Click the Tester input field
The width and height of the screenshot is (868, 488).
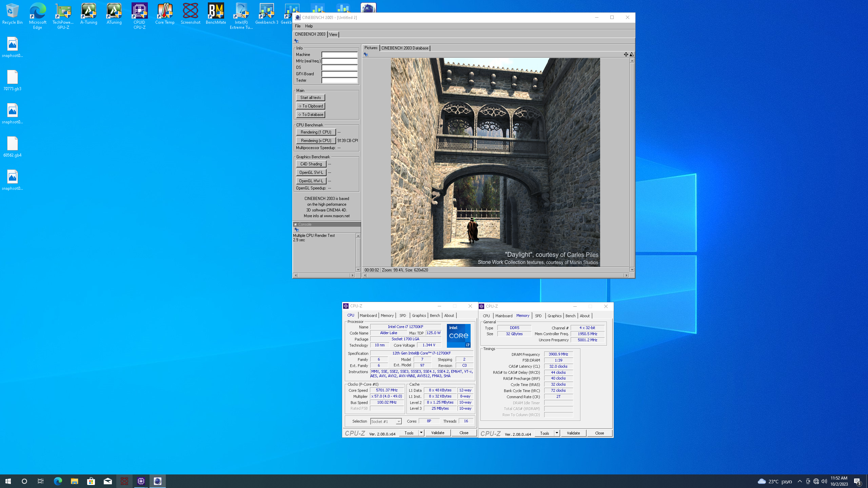tap(339, 80)
